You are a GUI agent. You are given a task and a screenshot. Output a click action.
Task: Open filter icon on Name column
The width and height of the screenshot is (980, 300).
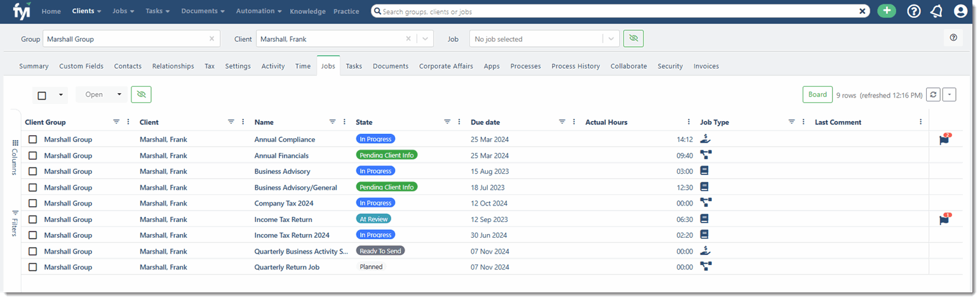pyautogui.click(x=333, y=122)
